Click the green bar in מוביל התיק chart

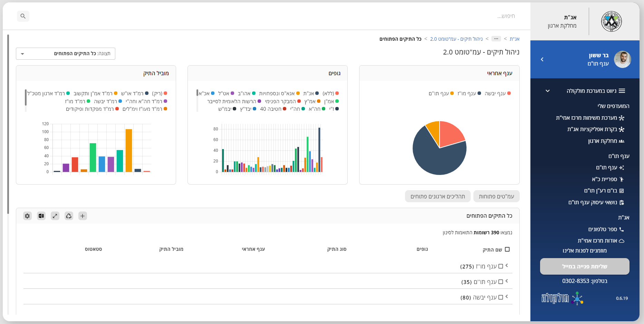(93, 157)
